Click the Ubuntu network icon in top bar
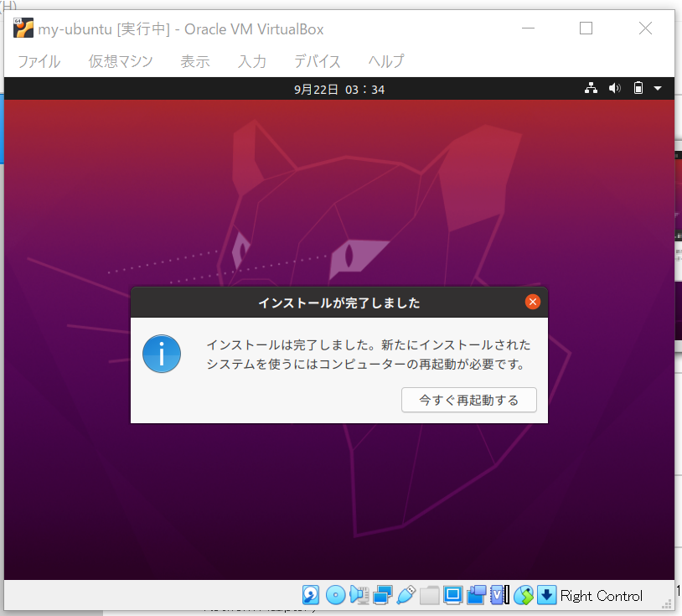This screenshot has width=682, height=616. coord(591,88)
